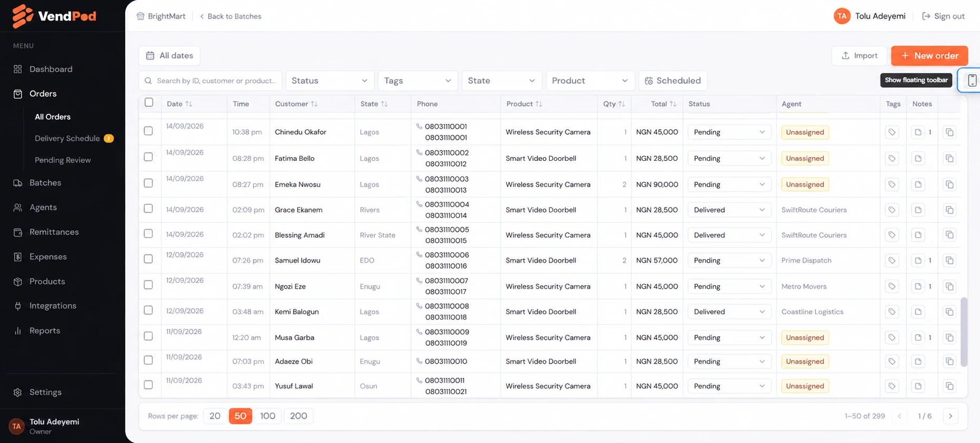980x443 pixels.
Task: Set rows per page to 100
Action: point(268,416)
